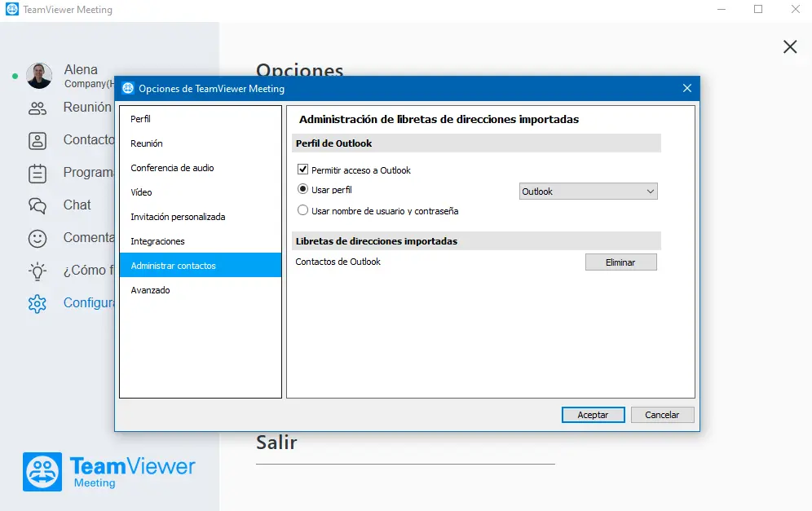Confirm with the Aceptar button
Viewport: 812px width, 511px height.
point(593,415)
